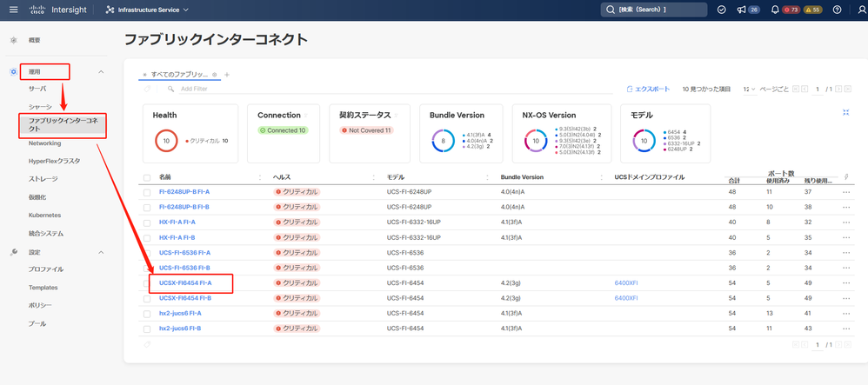Image resolution: width=868 pixels, height=385 pixels.
Task: Check the FI-6248UP-B FI-B row checkbox
Action: 147,208
